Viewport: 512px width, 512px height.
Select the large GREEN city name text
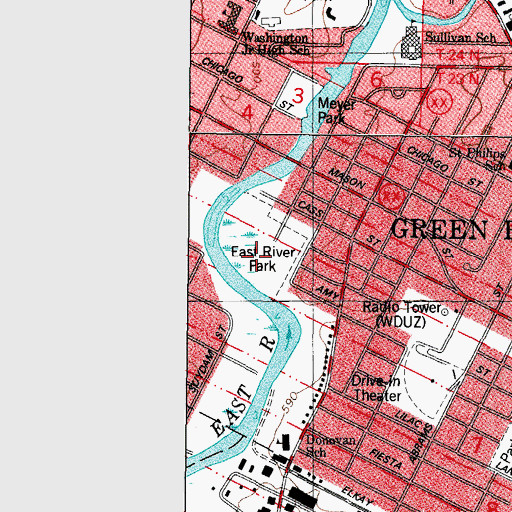coord(439,230)
